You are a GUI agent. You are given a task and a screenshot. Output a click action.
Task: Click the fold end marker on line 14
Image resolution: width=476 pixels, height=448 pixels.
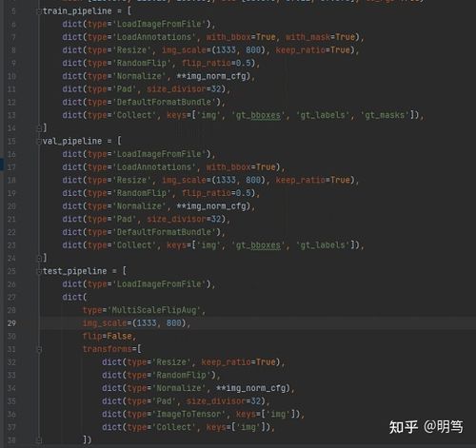[x=39, y=128]
